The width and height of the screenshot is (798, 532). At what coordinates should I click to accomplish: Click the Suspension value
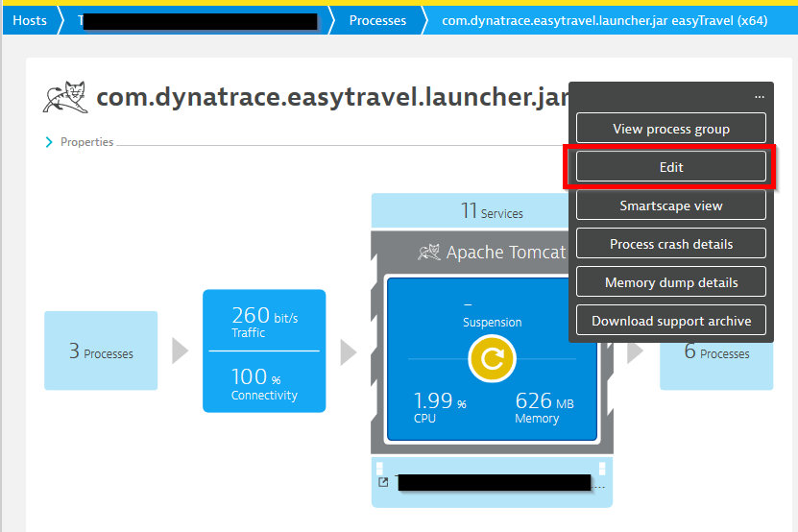pos(492,314)
